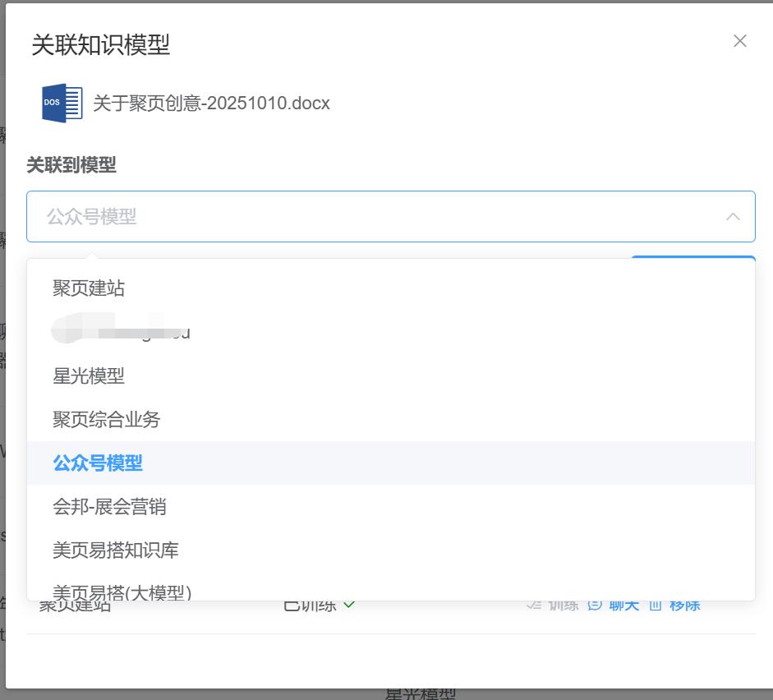This screenshot has width=773, height=700.
Task: Click the 聊天 chat bubble icon
Action: click(x=596, y=606)
